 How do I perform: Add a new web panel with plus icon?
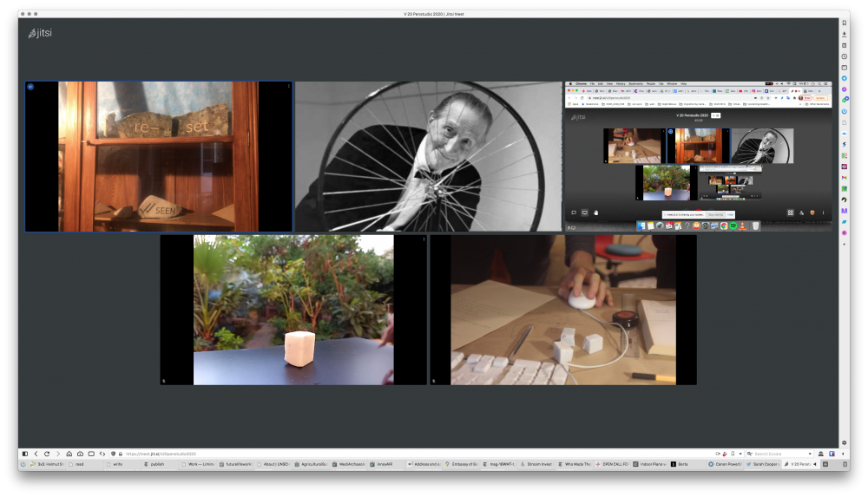pos(845,245)
